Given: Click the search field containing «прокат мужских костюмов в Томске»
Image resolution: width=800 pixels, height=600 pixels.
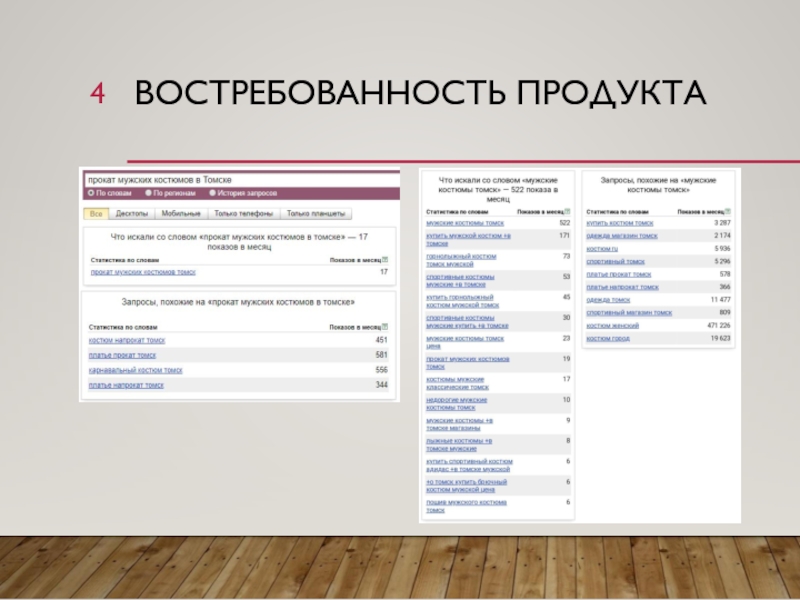Looking at the screenshot, I should coord(238,180).
